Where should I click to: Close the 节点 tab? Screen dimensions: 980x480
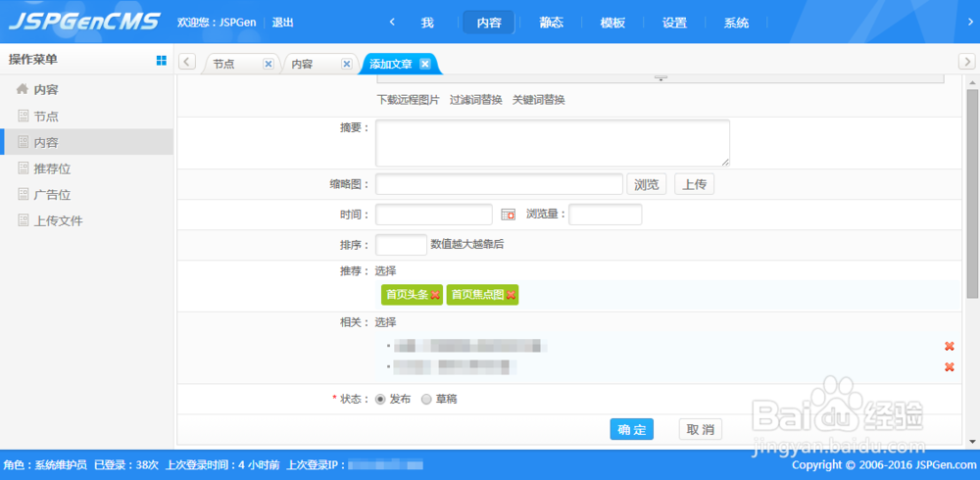[x=269, y=64]
